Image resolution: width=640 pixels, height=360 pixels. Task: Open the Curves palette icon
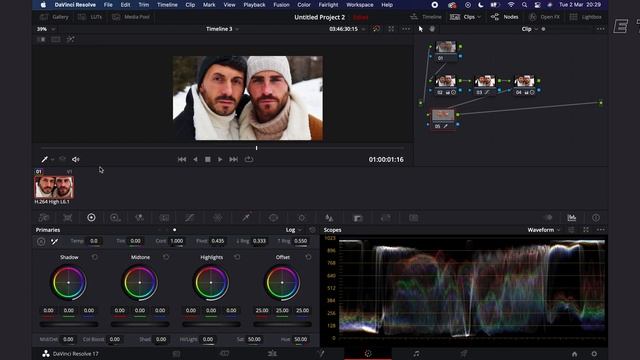[x=189, y=218]
